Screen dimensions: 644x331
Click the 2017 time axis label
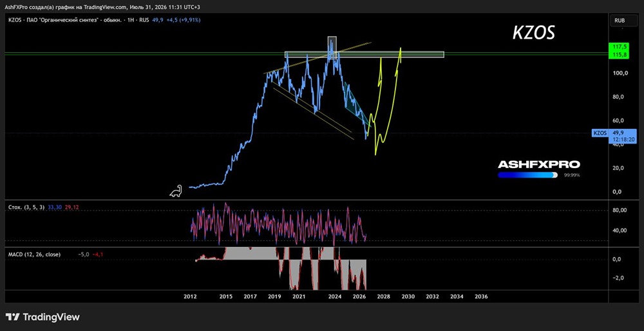250,296
